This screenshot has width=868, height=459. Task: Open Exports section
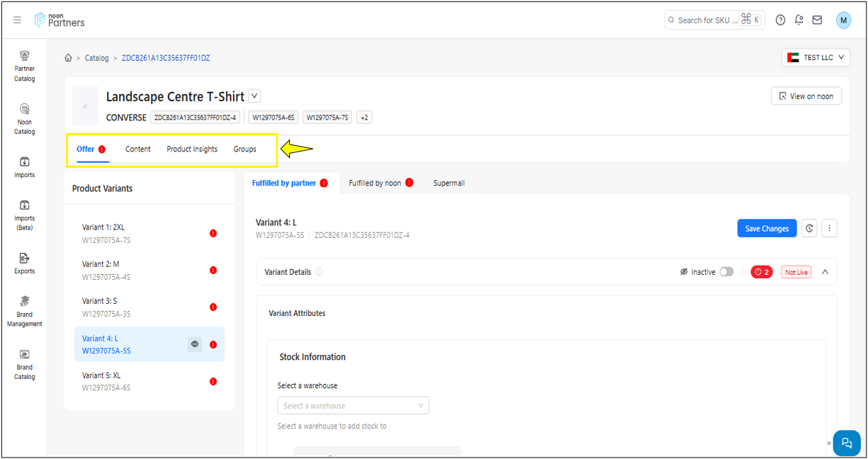pos(24,263)
